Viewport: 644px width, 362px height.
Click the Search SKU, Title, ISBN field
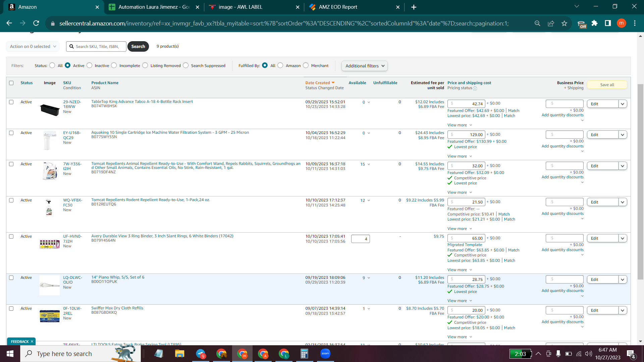point(96,46)
